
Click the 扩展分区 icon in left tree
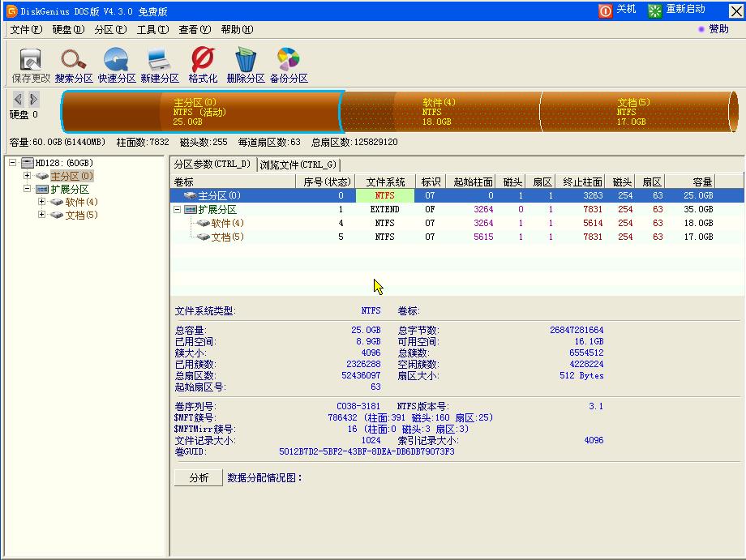coord(42,189)
